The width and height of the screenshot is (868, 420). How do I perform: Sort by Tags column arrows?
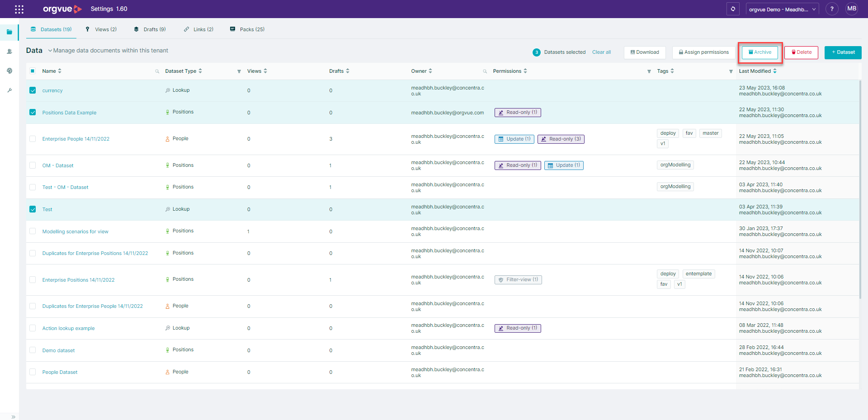(x=672, y=71)
